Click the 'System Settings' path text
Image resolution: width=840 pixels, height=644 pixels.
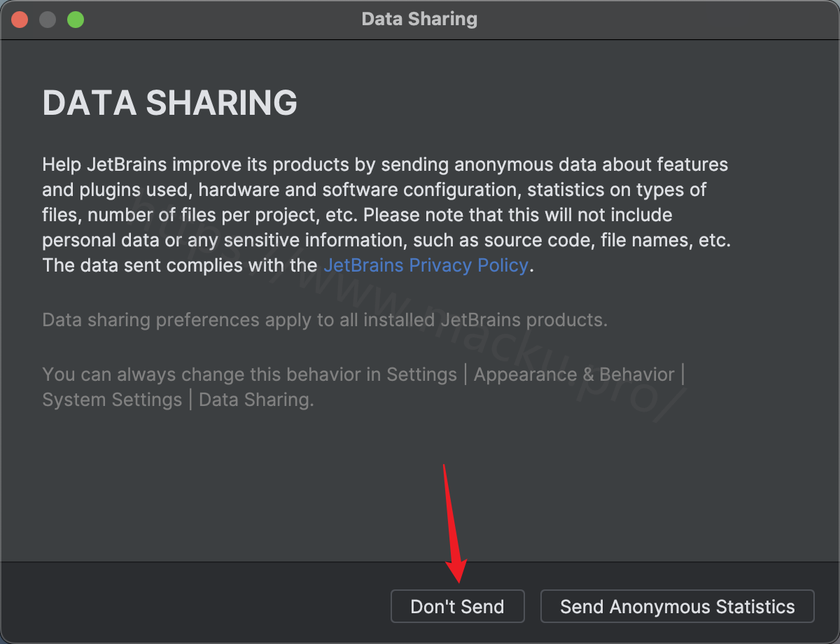point(112,400)
